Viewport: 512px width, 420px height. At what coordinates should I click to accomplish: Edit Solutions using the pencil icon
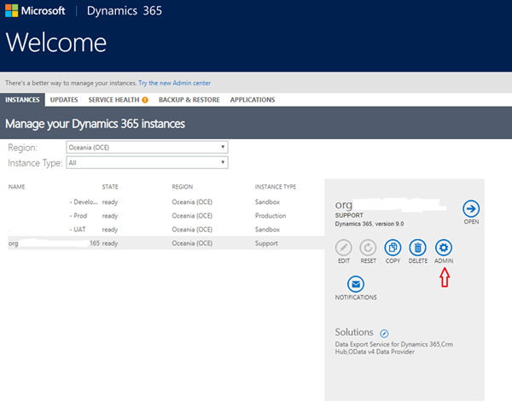click(x=384, y=333)
